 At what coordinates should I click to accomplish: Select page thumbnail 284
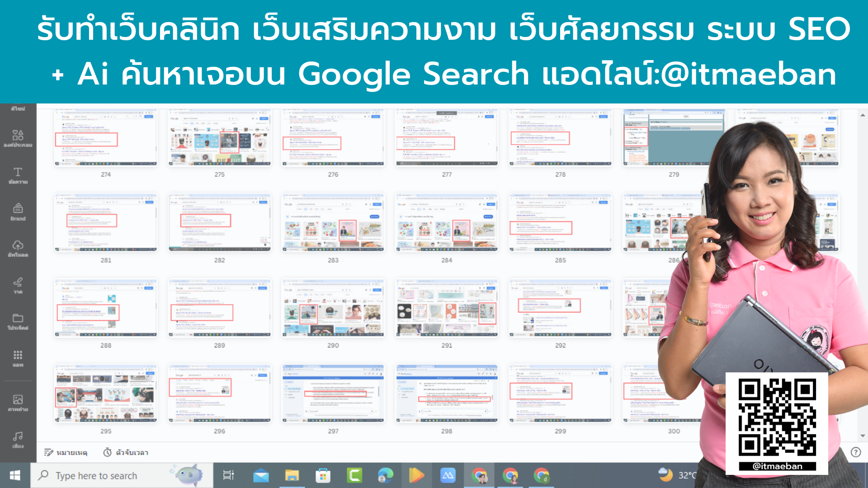(447, 223)
